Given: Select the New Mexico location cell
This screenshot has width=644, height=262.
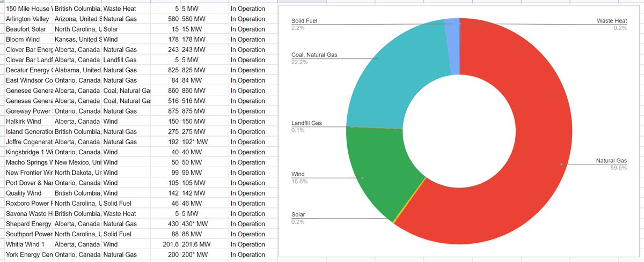Looking at the screenshot, I should point(77,162).
